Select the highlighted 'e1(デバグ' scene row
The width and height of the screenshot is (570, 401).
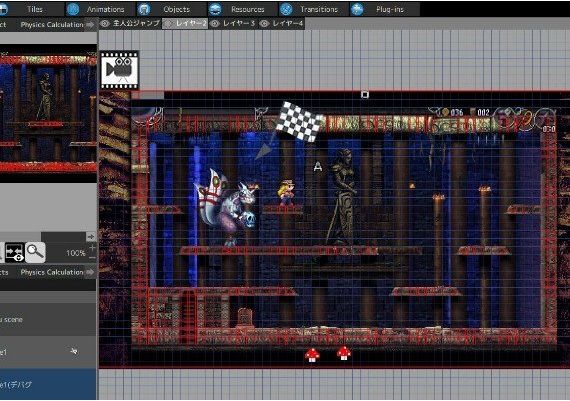(48, 384)
